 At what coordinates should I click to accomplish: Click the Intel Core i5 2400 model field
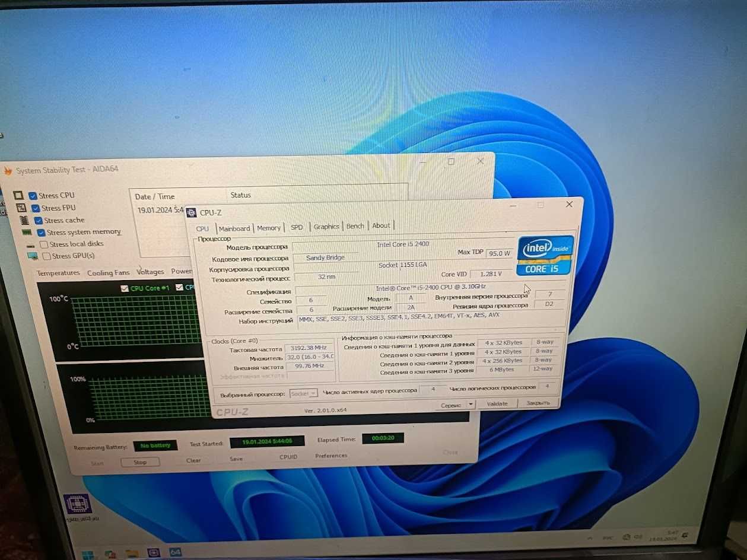[403, 244]
